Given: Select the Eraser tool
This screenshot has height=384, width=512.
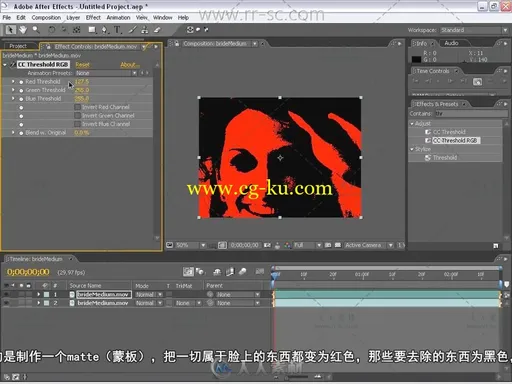Looking at the screenshot, I should click(x=157, y=30).
